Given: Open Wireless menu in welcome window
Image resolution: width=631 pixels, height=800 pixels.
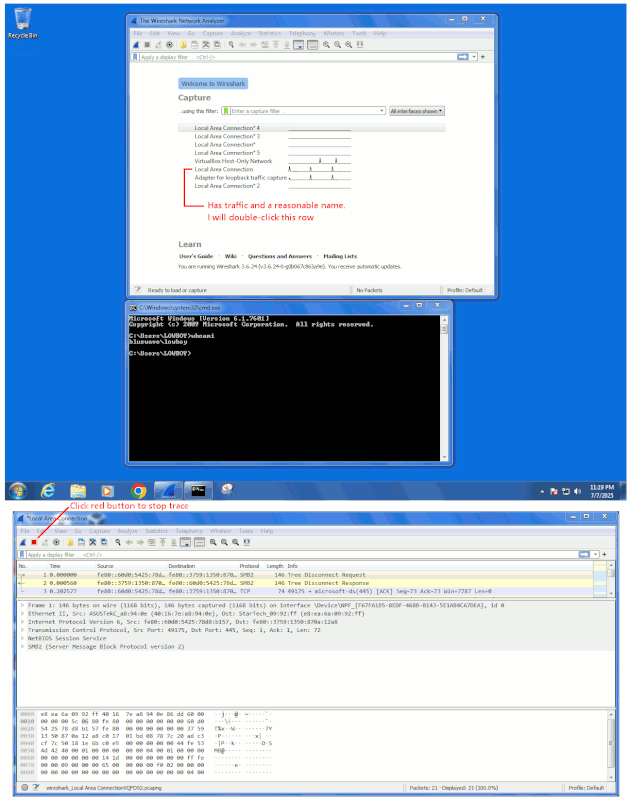Looking at the screenshot, I should tap(334, 33).
